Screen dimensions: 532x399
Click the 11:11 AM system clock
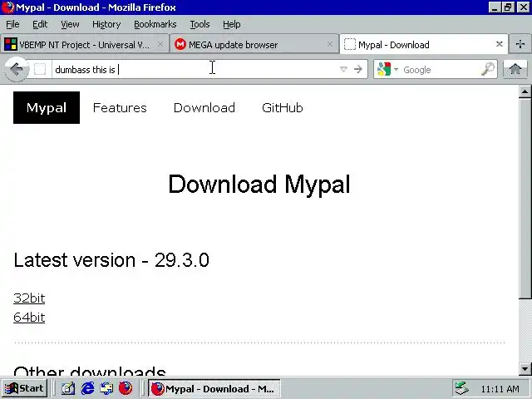(x=500, y=389)
